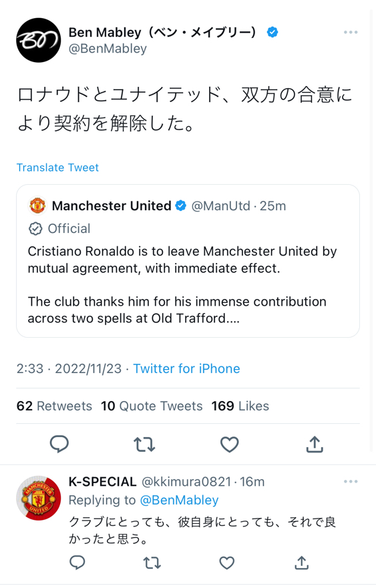Click the Manchester United crest avatar in the quote
Viewport: 376px width, 588px height.
37,206
